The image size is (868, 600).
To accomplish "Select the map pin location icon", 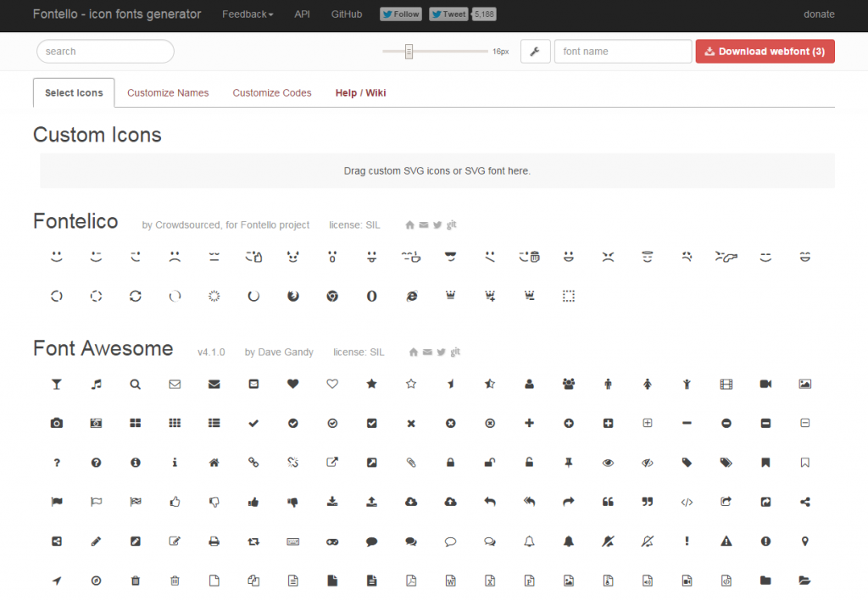I will [x=805, y=542].
